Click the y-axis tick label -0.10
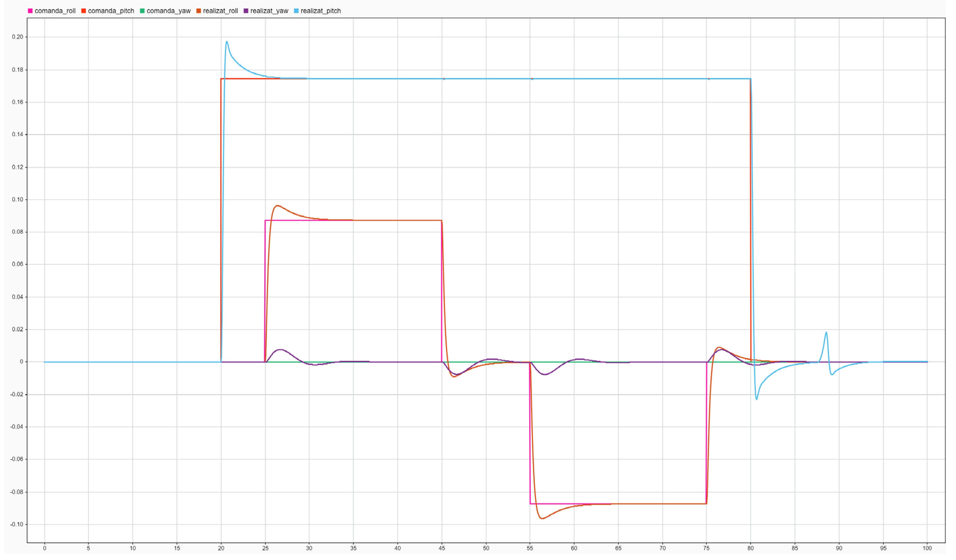Image resolution: width=956 pixels, height=560 pixels. pyautogui.click(x=17, y=524)
